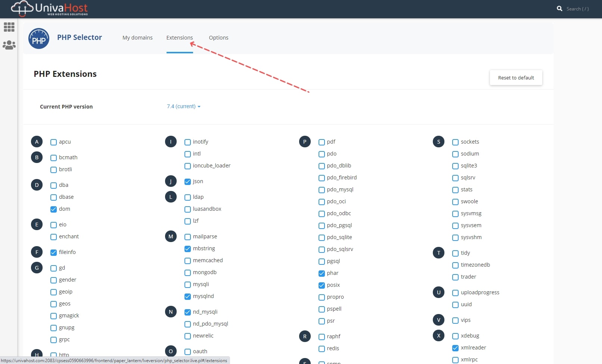Screen dimensions: 602x364
Task: Click letter L group badge
Action: pyautogui.click(x=171, y=197)
